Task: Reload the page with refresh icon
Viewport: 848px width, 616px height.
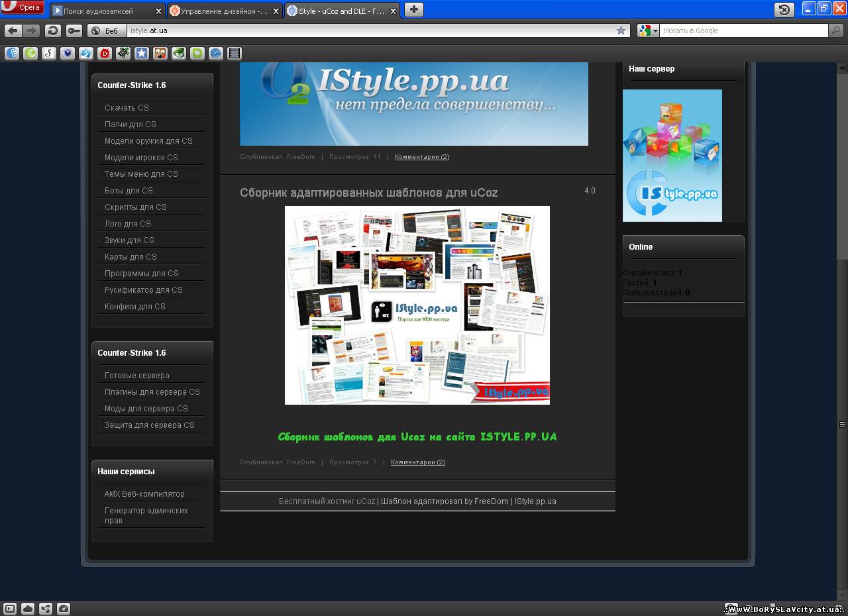Action: [x=52, y=30]
